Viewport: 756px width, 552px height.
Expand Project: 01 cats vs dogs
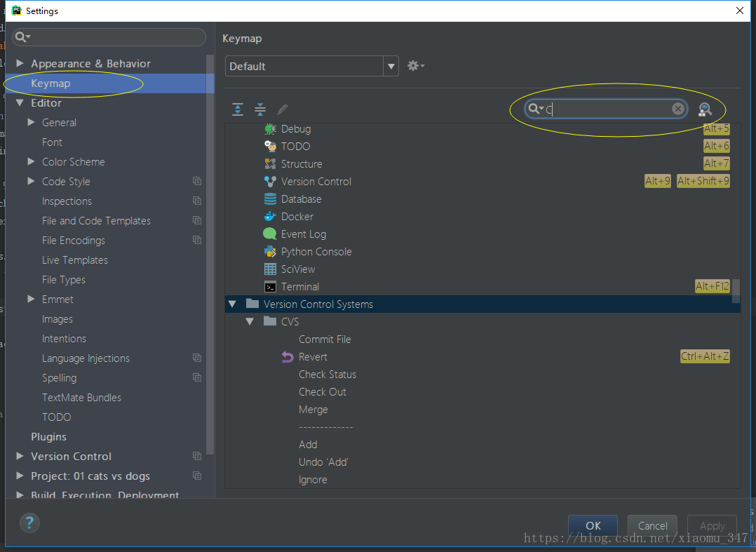point(20,476)
